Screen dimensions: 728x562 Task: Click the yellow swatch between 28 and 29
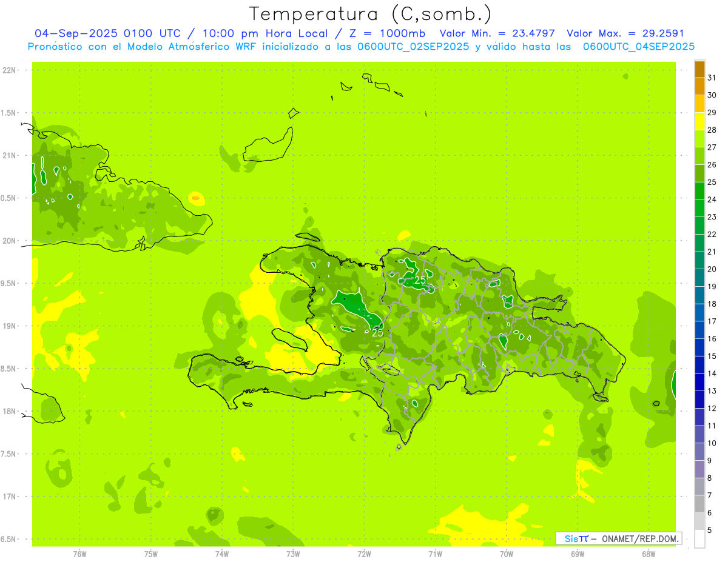tap(699, 121)
